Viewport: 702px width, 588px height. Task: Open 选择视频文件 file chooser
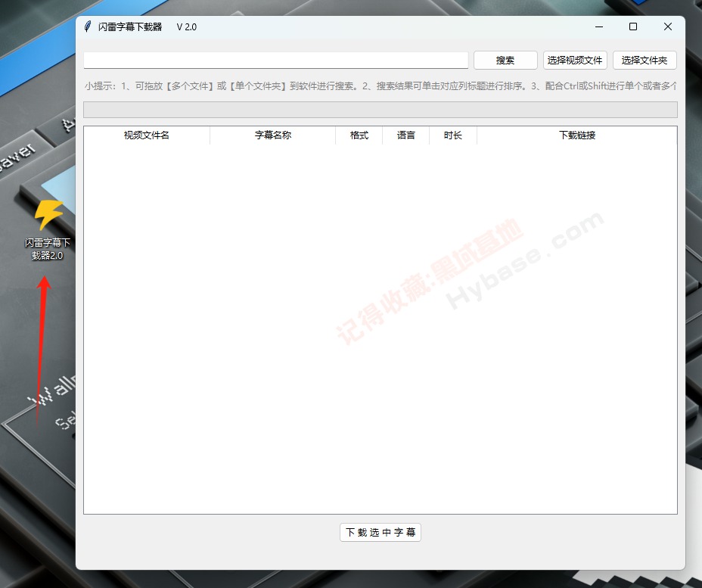(x=575, y=60)
